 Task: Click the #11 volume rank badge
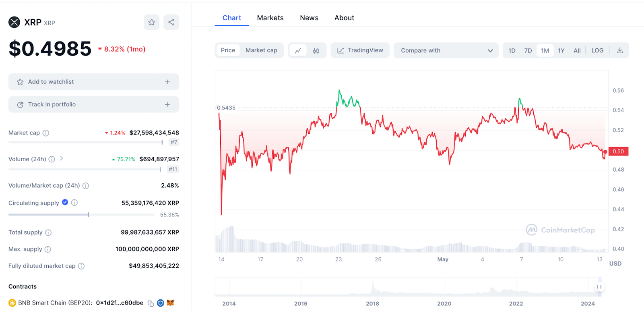pyautogui.click(x=173, y=170)
